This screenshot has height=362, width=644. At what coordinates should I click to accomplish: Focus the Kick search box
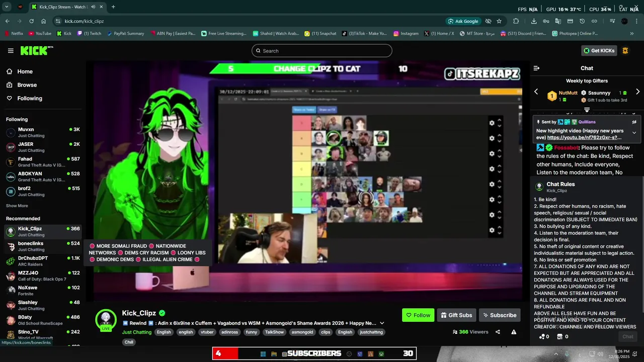click(322, 51)
